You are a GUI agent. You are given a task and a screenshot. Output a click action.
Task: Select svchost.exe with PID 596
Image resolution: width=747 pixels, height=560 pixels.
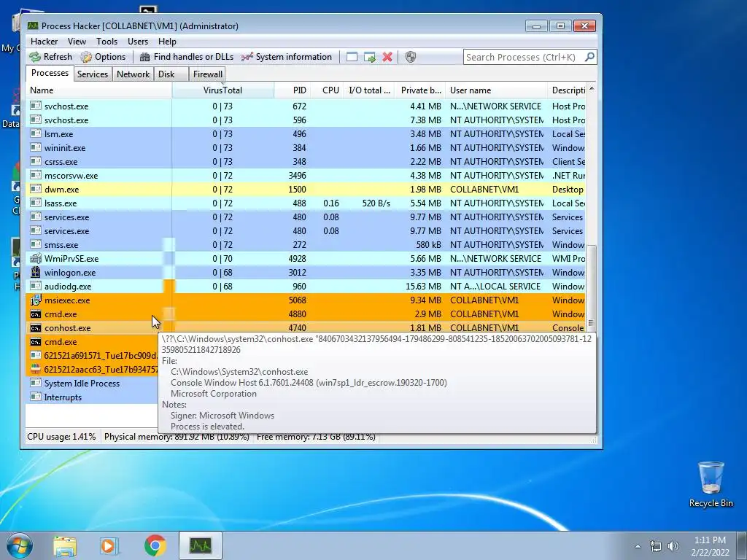click(x=306, y=120)
